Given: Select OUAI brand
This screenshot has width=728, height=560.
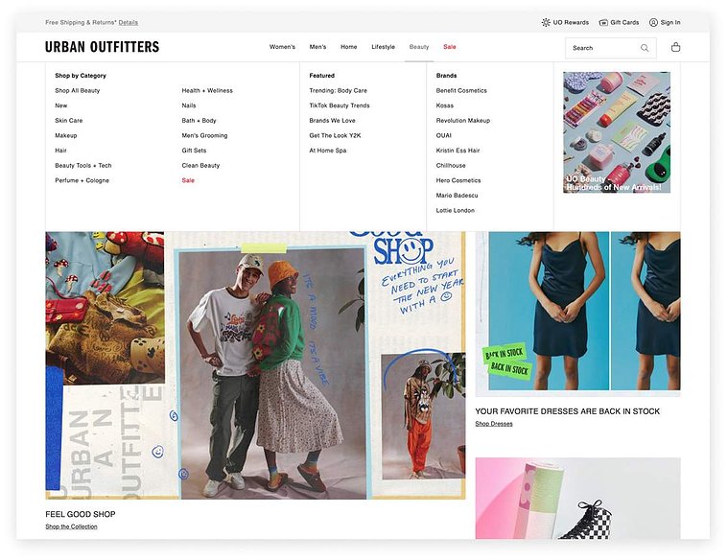Looking at the screenshot, I should click(x=444, y=135).
